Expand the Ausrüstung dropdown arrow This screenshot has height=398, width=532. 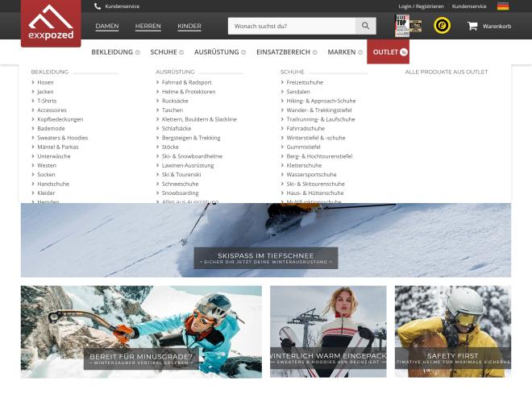[243, 52]
